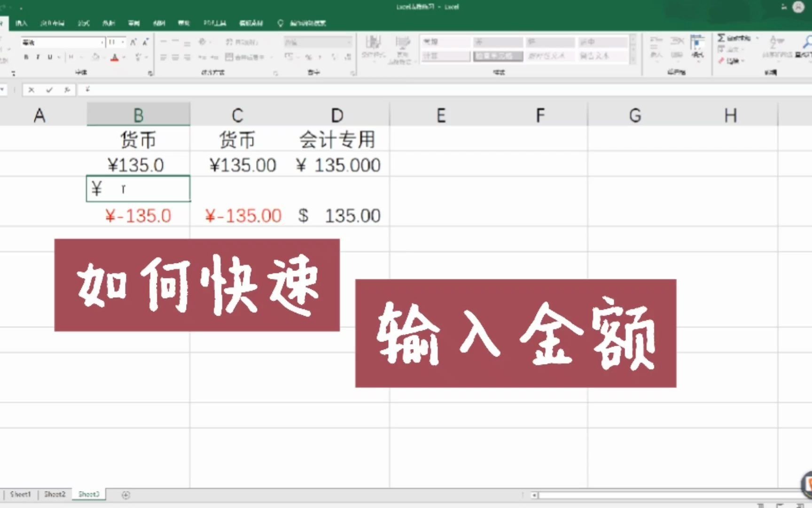Open the font name combo box

(62, 42)
